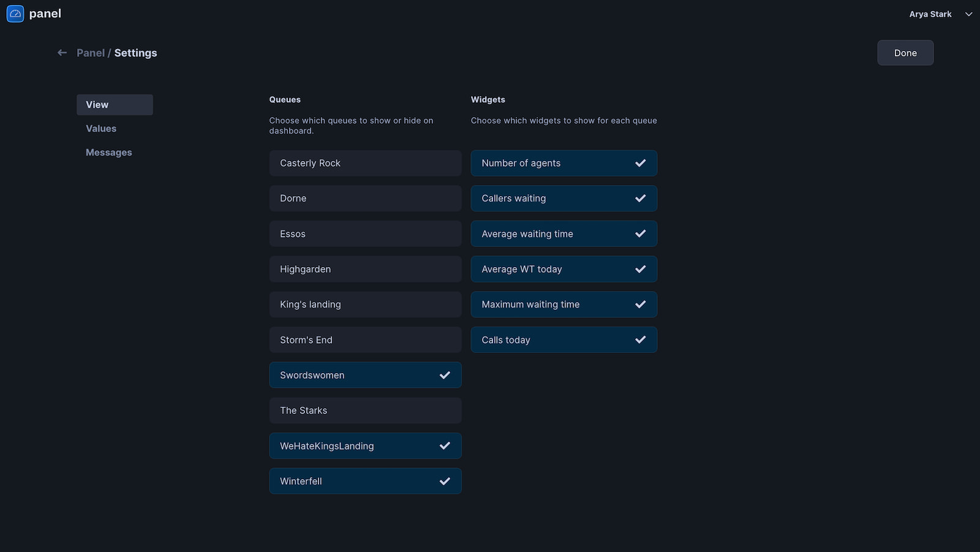Show the King's landing queue

(365, 304)
